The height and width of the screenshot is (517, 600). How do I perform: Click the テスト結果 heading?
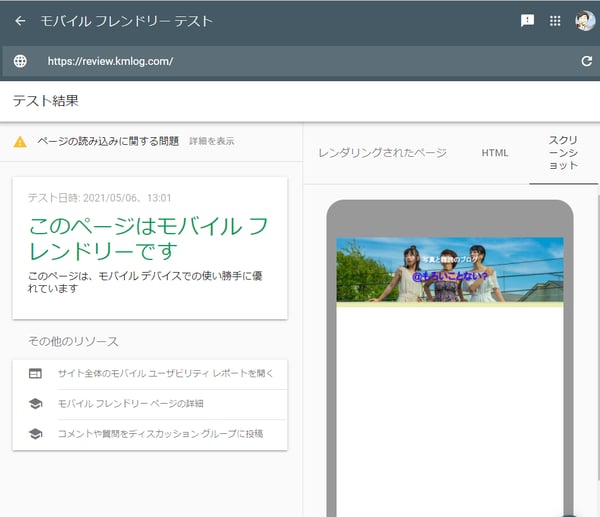(x=46, y=101)
